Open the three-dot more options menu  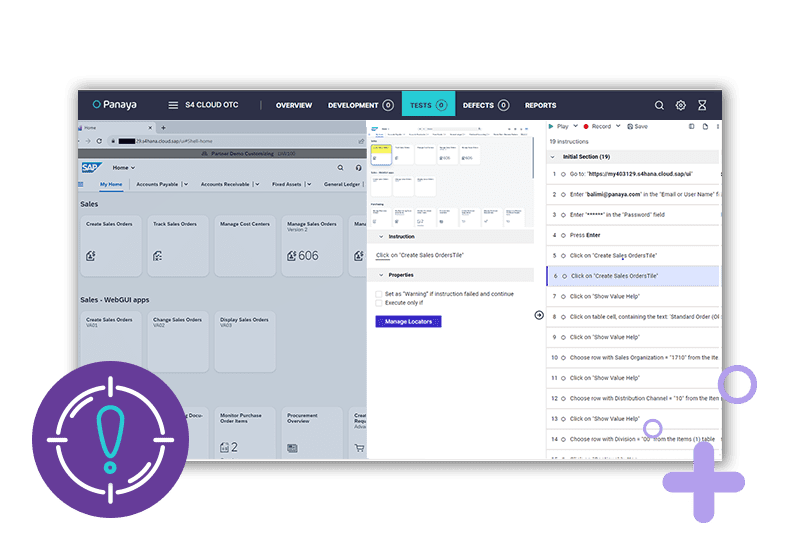[717, 127]
